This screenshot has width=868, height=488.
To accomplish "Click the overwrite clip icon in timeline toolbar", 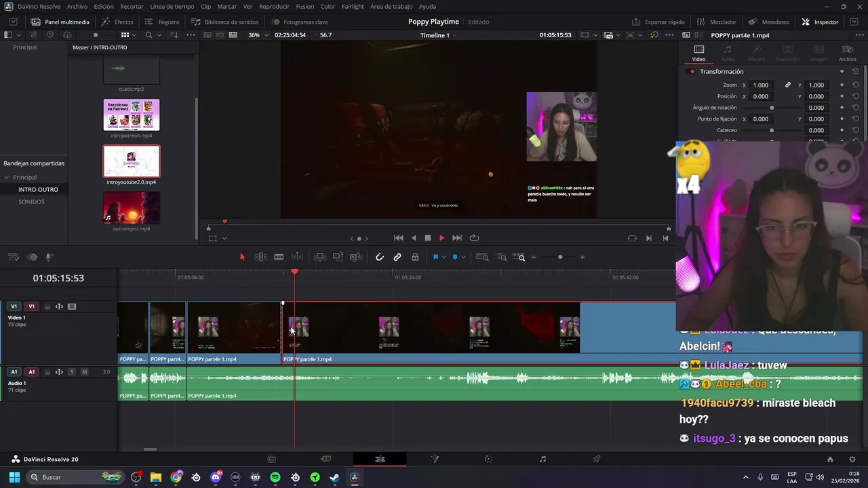I will click(x=338, y=257).
